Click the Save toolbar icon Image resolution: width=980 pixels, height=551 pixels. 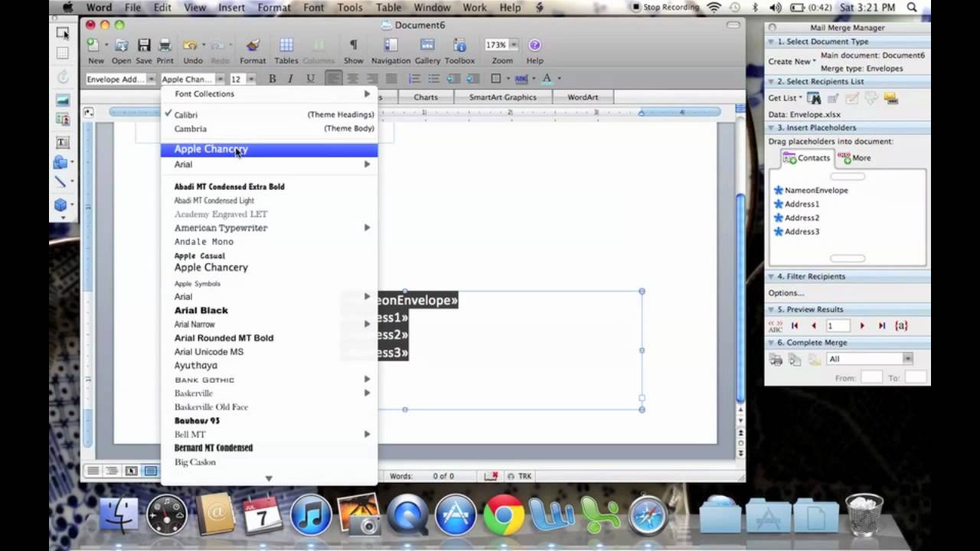(x=144, y=46)
